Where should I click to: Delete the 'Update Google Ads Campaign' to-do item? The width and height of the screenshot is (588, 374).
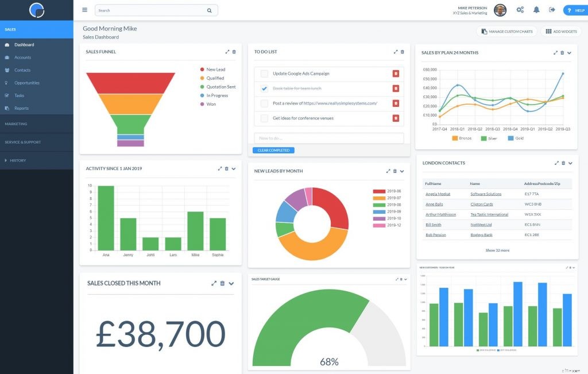[x=396, y=74]
